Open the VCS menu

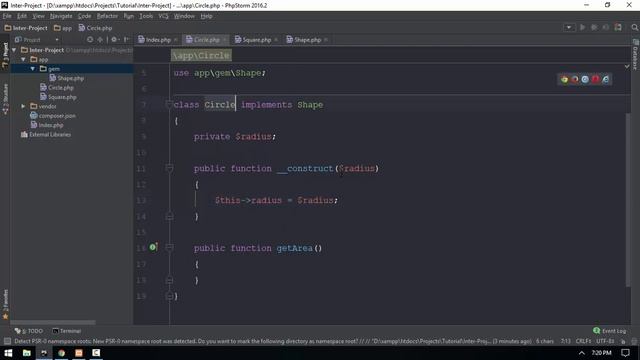coord(163,16)
